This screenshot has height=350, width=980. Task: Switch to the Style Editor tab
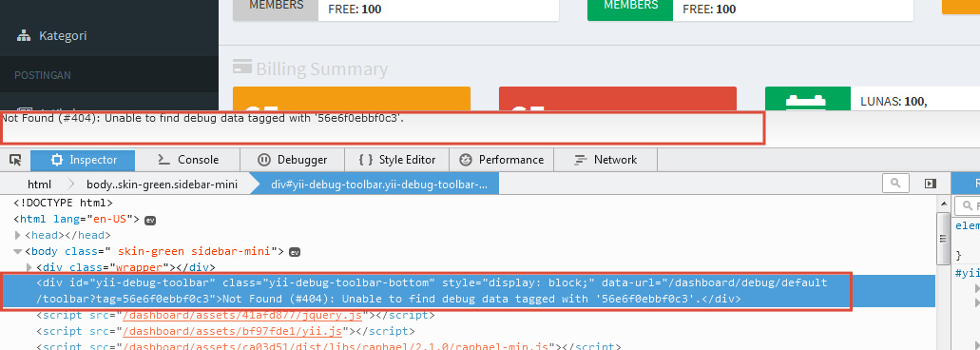coord(397,160)
